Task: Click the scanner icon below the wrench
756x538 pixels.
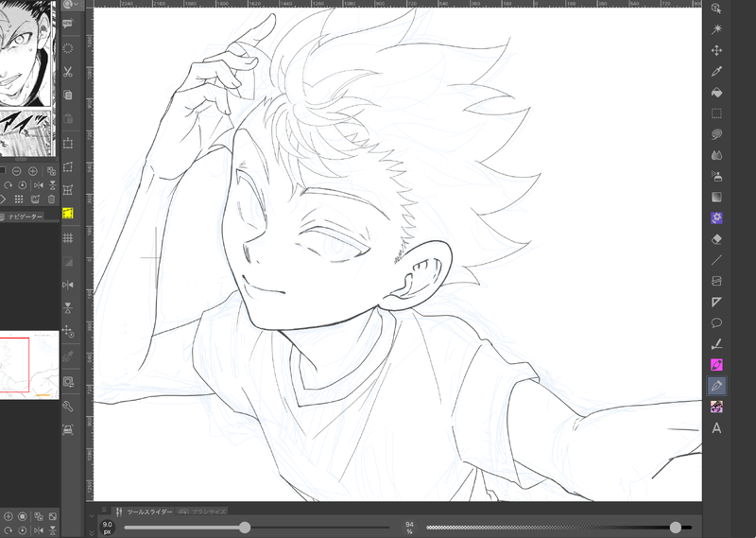Action: tap(68, 429)
